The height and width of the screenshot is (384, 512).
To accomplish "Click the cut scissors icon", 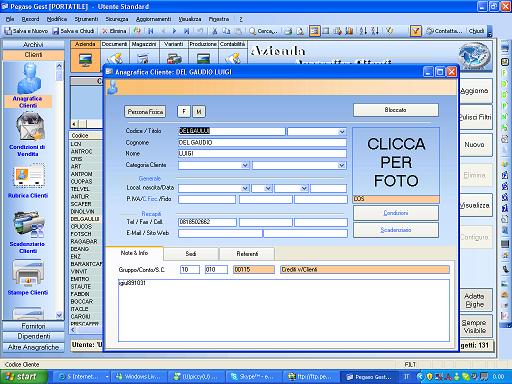I will (215, 31).
